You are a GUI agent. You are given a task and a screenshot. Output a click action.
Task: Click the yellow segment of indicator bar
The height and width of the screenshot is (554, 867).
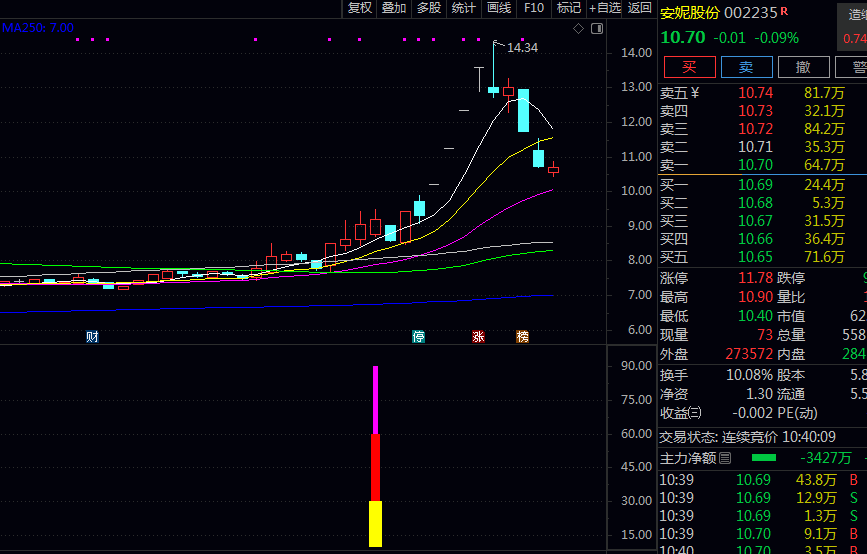pos(375,523)
